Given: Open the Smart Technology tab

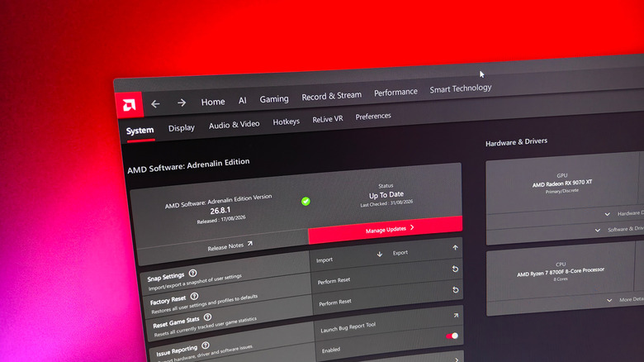Looking at the screenshot, I should pos(461,88).
